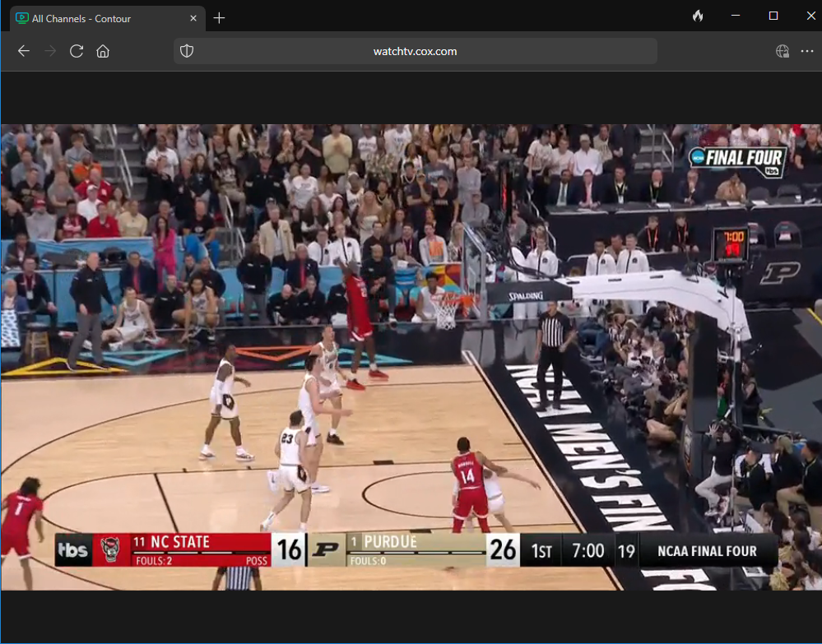The height and width of the screenshot is (644, 822).
Task: Click the 1ST period indicator
Action: coord(541,551)
